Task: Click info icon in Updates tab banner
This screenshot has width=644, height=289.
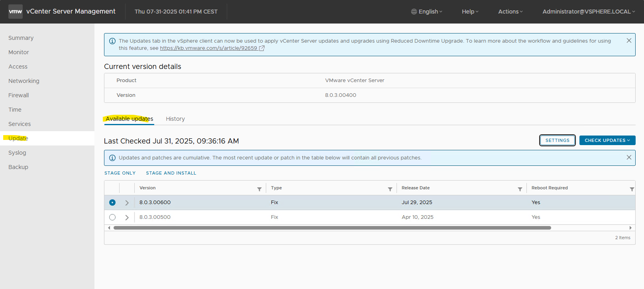Action: pyautogui.click(x=112, y=41)
